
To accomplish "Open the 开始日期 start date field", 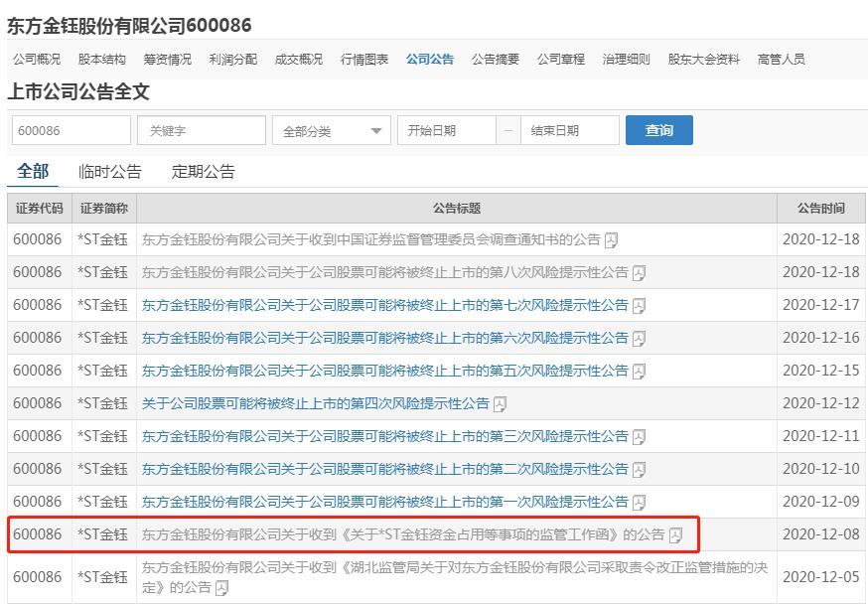I will click(x=446, y=131).
